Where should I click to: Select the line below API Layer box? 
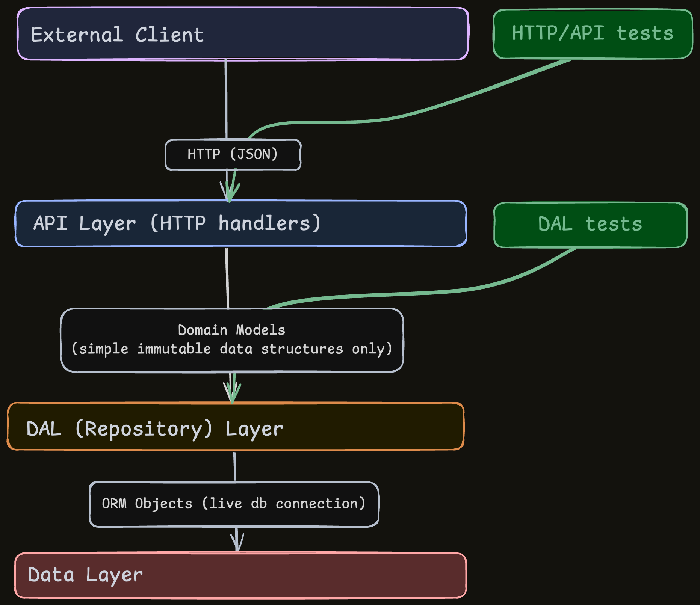[x=227, y=278]
